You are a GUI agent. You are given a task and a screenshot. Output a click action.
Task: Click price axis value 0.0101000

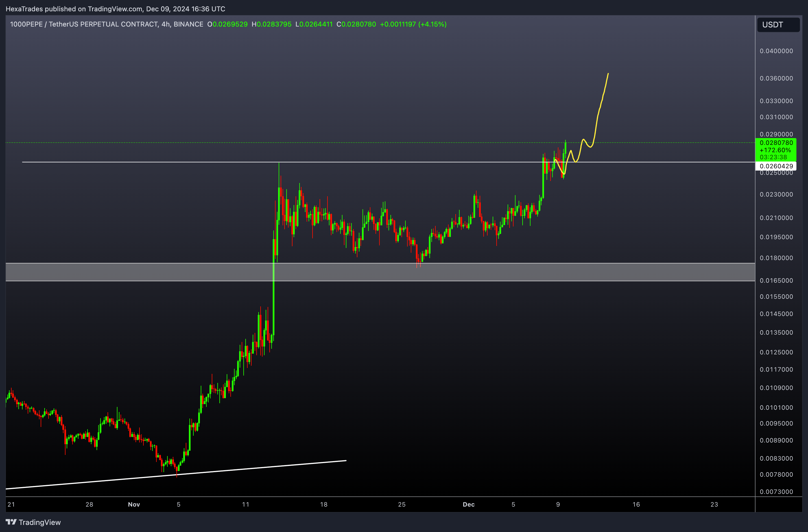[x=776, y=408]
